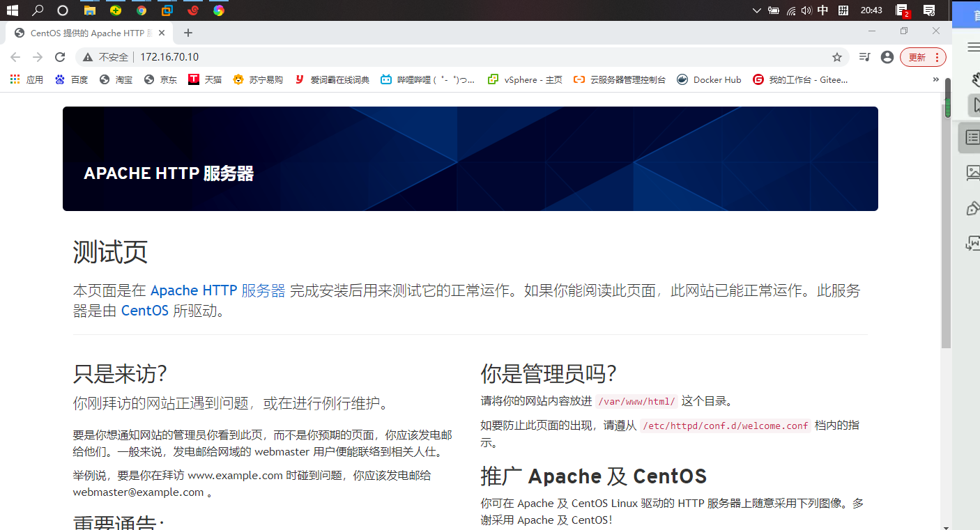This screenshot has height=530, width=980.
Task: Show overflow bookmarks via the double-arrow chevron
Action: click(936, 79)
